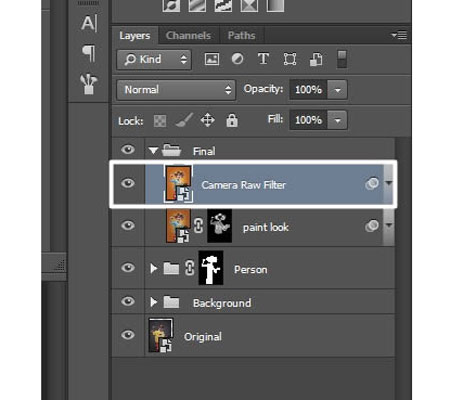This screenshot has height=400, width=450.
Task: Filter for type layers icon
Action: click(x=263, y=59)
